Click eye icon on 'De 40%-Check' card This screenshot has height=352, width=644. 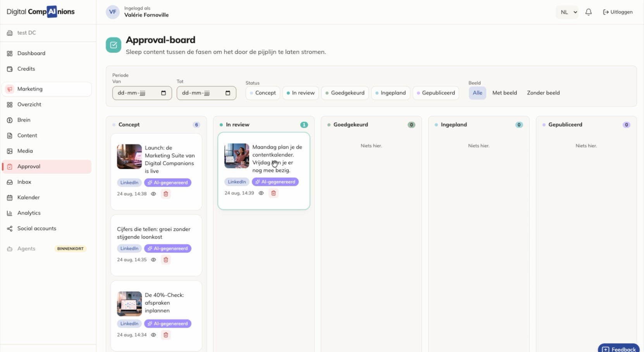pos(153,335)
